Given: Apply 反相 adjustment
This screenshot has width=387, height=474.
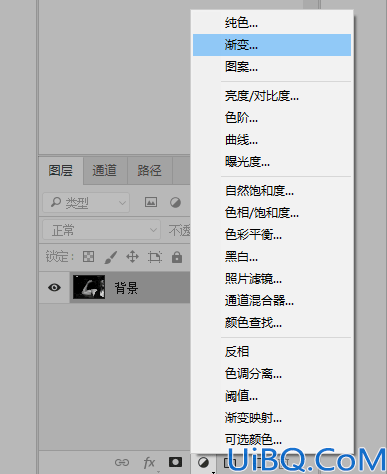Looking at the screenshot, I should pos(272,352).
